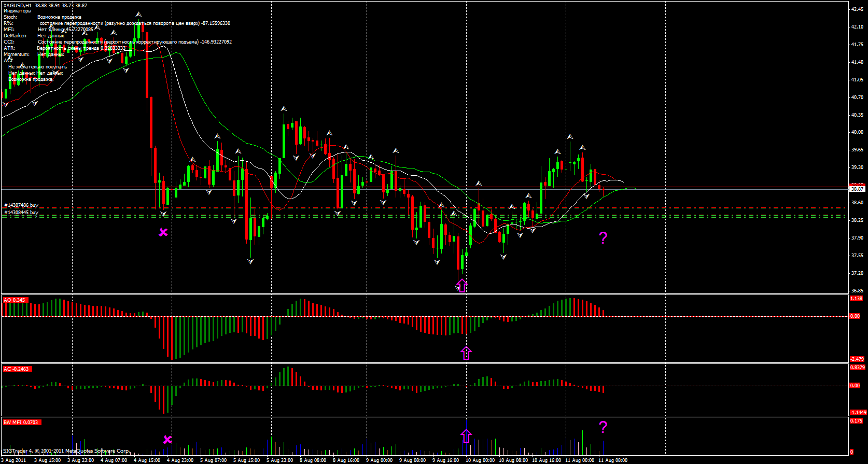The height and width of the screenshot is (464, 868).
Task: Click the 10 Aug 00:00 time label
Action: pos(480,460)
